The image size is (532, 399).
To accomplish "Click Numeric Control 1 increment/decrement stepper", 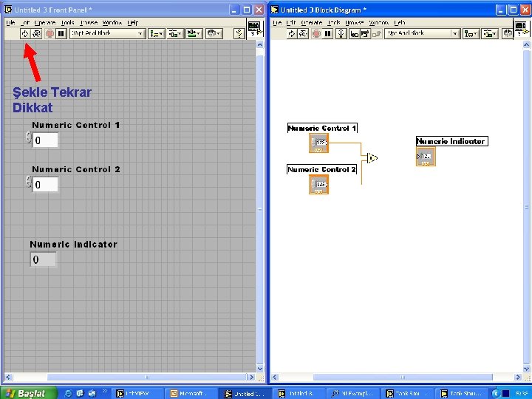I will coord(29,137).
